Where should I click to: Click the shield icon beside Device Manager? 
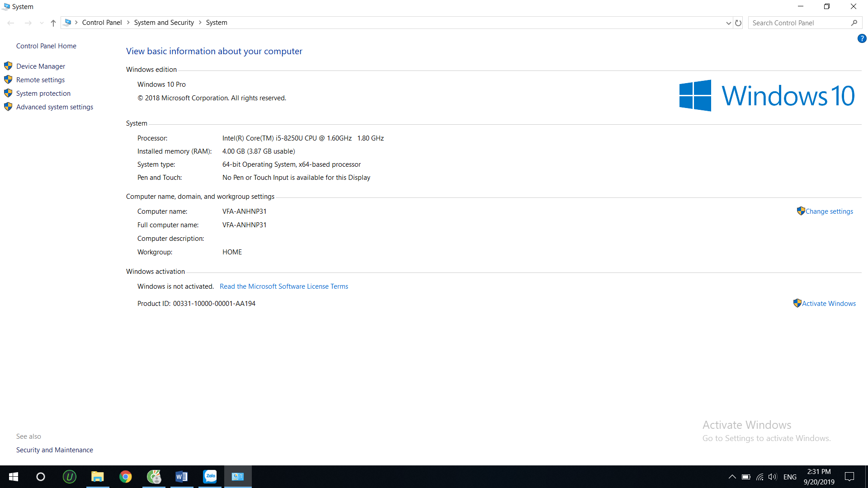coord(8,66)
